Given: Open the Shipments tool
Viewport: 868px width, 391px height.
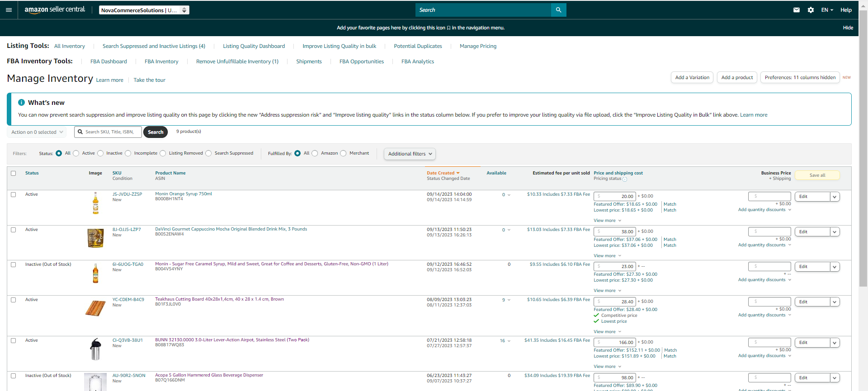Looking at the screenshot, I should (309, 61).
